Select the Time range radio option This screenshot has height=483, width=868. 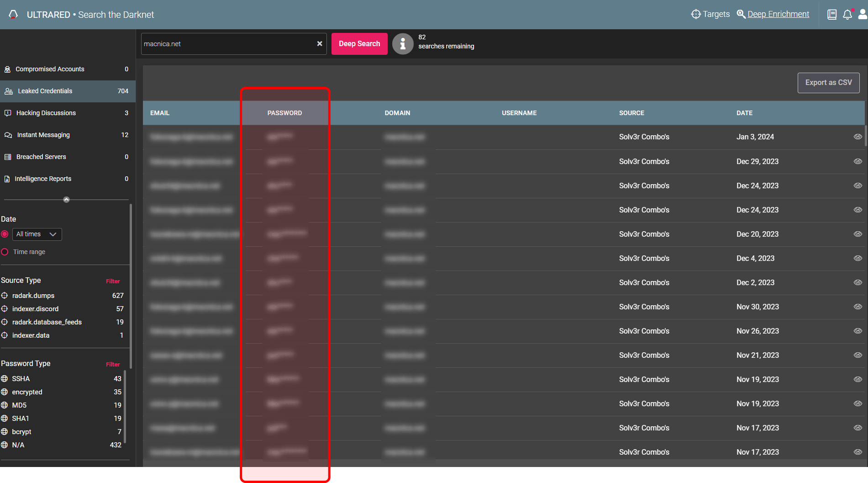pyautogui.click(x=5, y=252)
